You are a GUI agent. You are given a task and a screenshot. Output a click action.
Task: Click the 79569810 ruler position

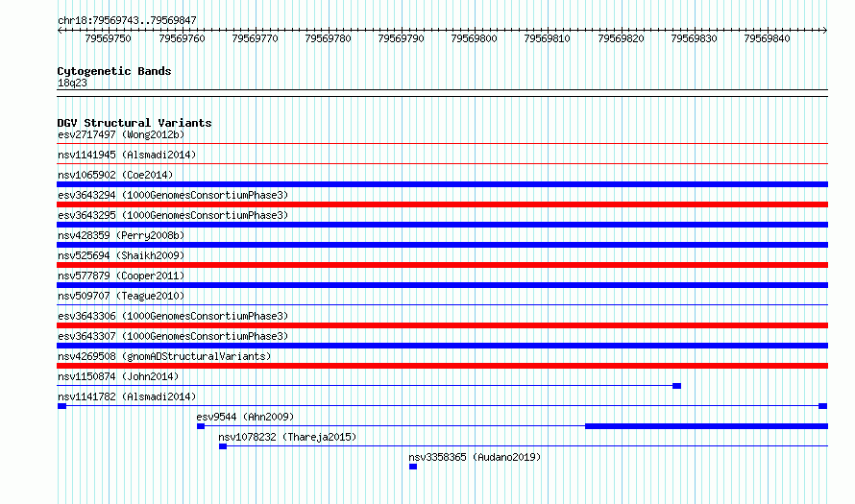pyautogui.click(x=547, y=38)
